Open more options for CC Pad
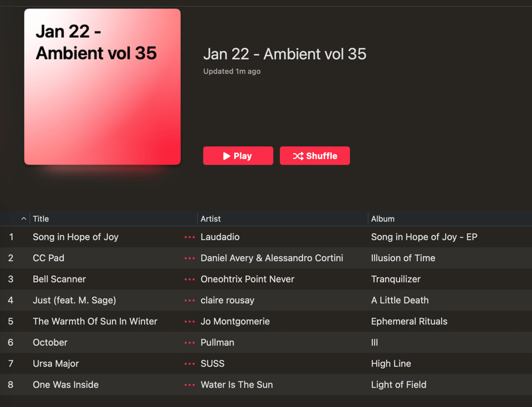The image size is (532, 407). (190, 258)
